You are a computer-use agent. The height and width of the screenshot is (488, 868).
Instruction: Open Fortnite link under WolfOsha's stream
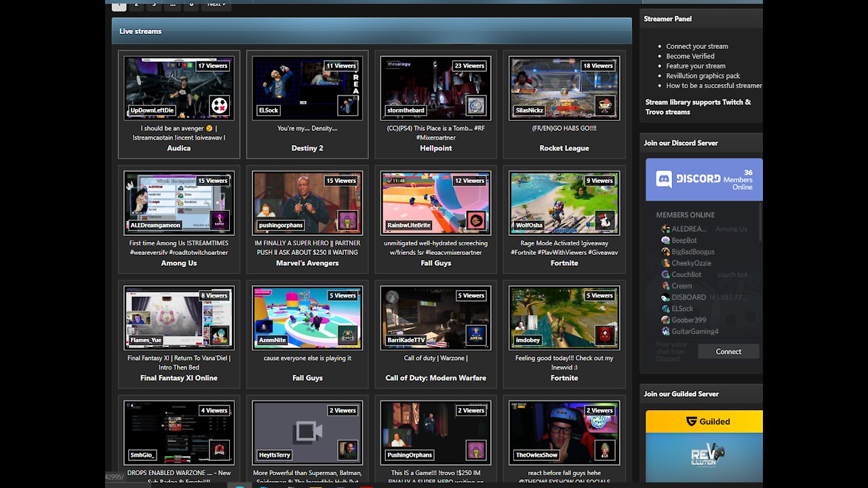[x=564, y=263]
